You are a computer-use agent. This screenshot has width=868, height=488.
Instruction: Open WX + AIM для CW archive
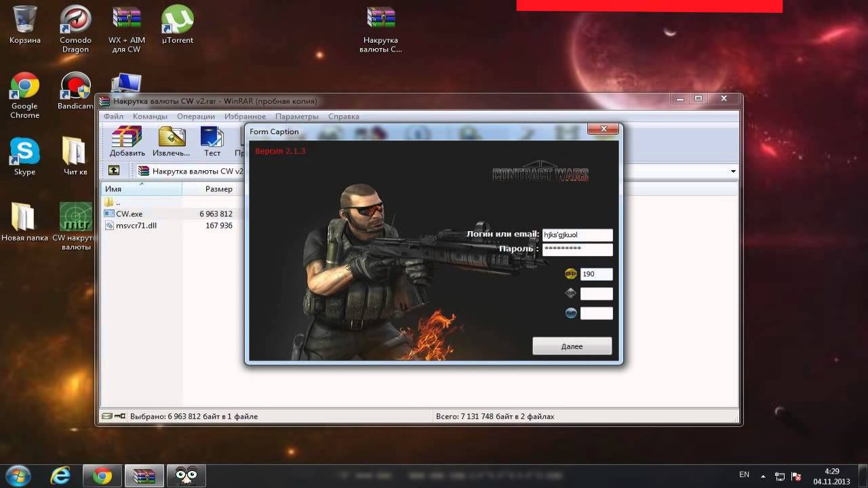pyautogui.click(x=127, y=29)
